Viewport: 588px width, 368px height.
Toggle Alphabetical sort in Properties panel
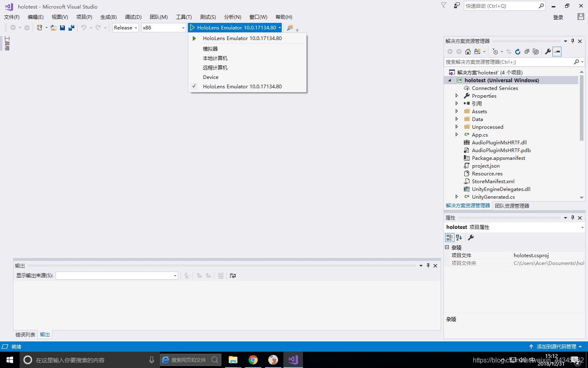click(459, 238)
